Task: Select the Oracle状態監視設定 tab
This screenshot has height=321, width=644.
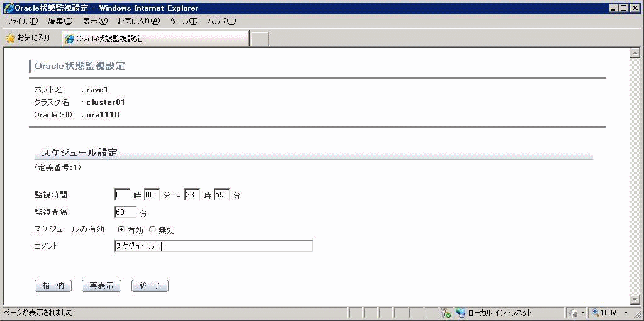Action: (x=156, y=39)
